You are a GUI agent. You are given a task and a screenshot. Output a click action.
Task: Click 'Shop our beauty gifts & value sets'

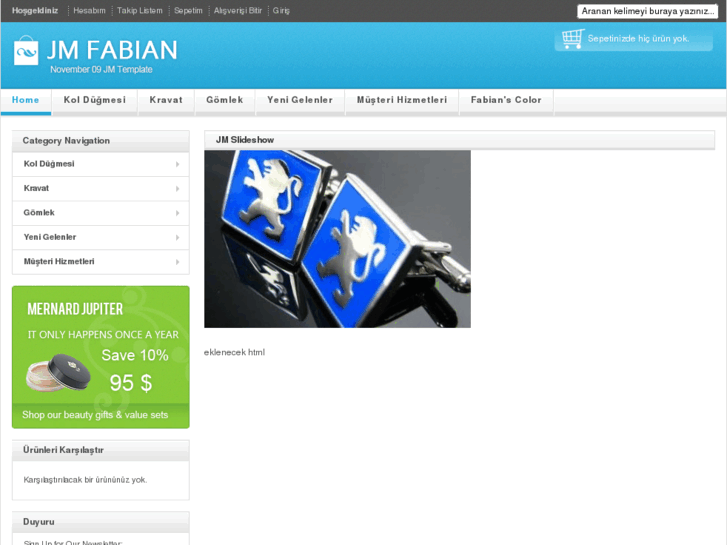point(95,415)
